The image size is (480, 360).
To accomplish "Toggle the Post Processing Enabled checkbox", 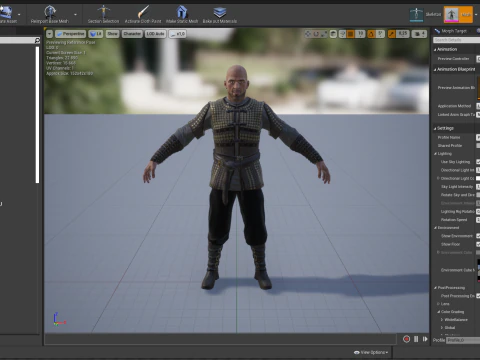I will click(478, 296).
